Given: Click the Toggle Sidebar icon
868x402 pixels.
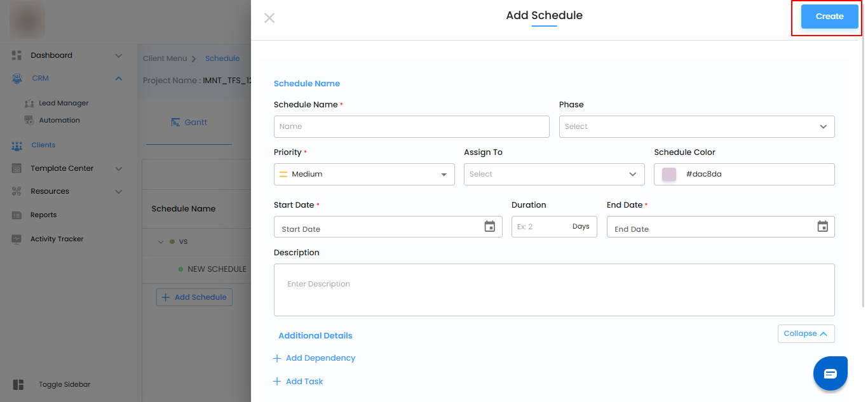Looking at the screenshot, I should pos(18,385).
